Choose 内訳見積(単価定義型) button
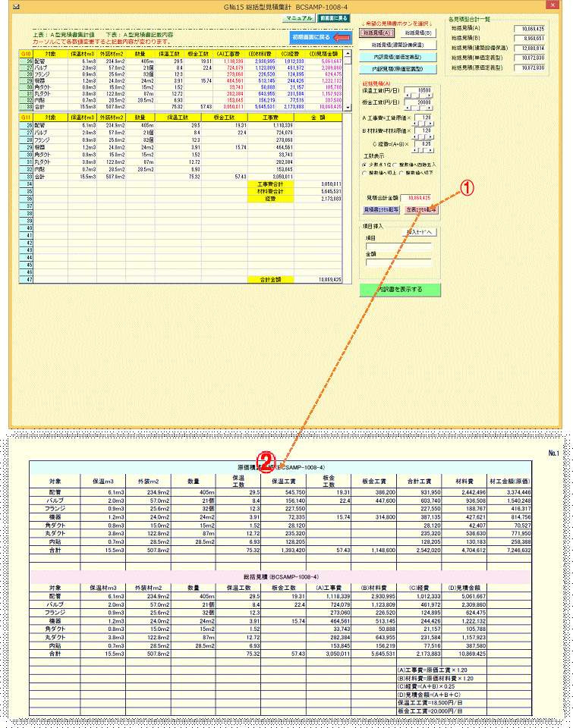573x728 pixels. point(398,69)
